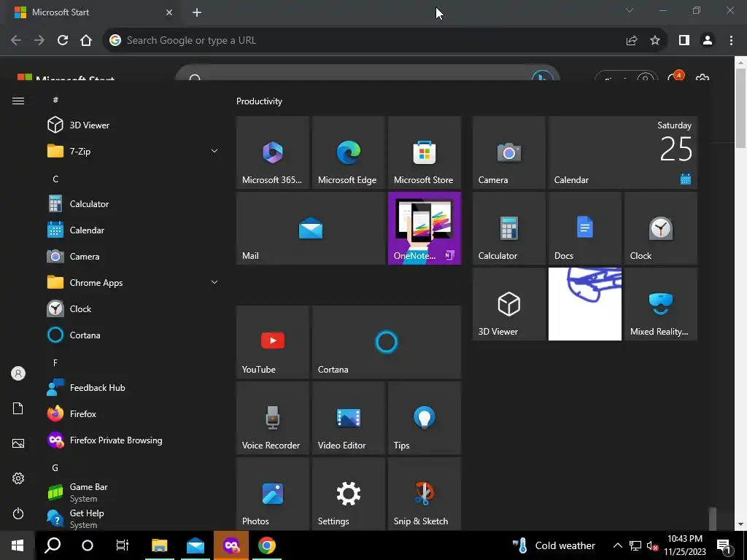Image resolution: width=747 pixels, height=560 pixels.
Task: Open Clock in the app list
Action: point(133,308)
